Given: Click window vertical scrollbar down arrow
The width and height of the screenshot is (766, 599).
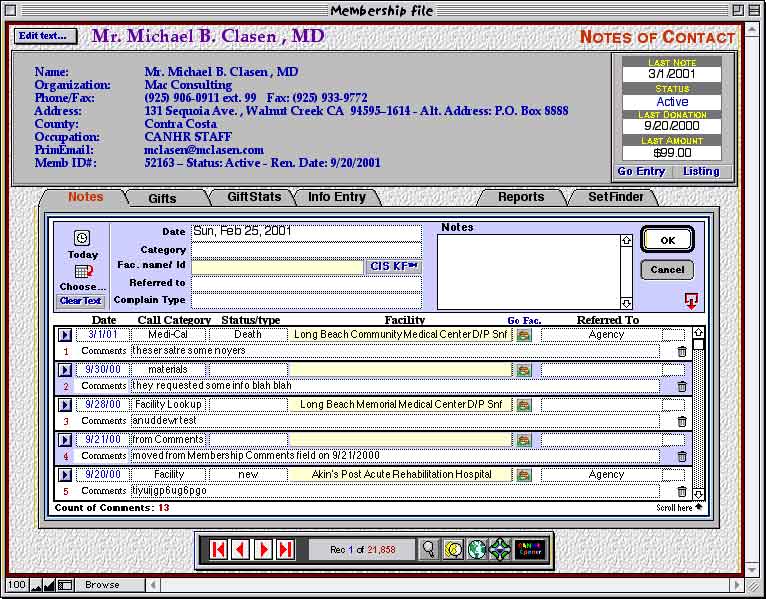Looking at the screenshot, I should [752, 569].
